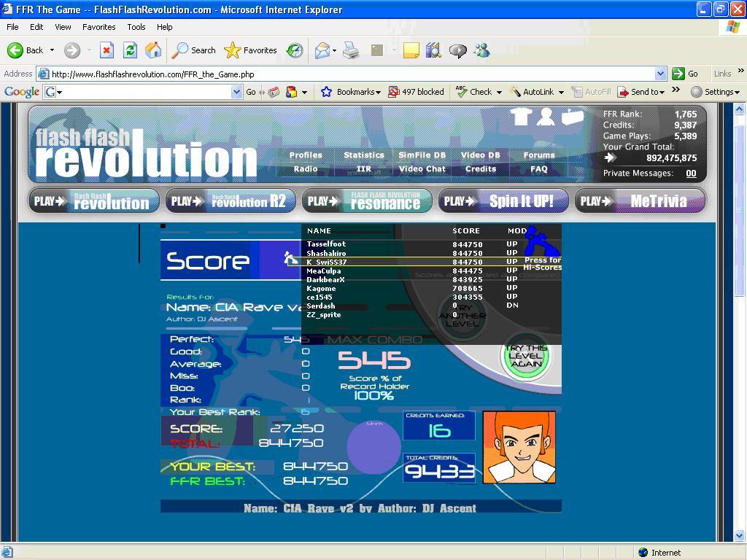Open the Google toolbar Settings dropdown
Viewport: 747px width, 560px height.
tap(715, 92)
